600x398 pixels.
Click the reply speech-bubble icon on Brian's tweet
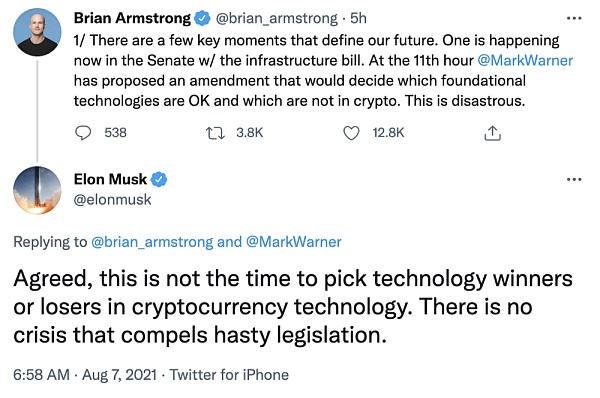[x=83, y=133]
